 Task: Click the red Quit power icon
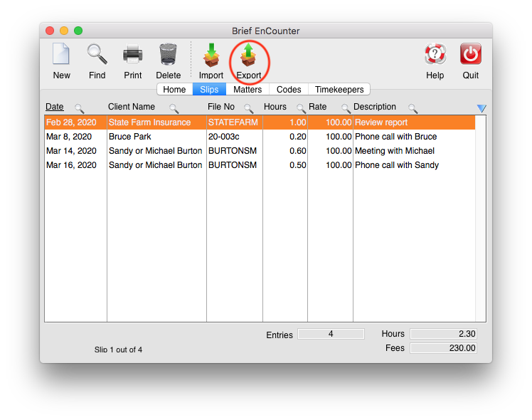pyautogui.click(x=471, y=54)
